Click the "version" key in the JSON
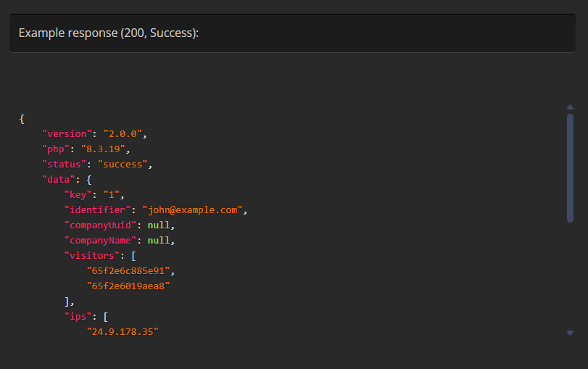This screenshot has height=369, width=588. coord(67,134)
